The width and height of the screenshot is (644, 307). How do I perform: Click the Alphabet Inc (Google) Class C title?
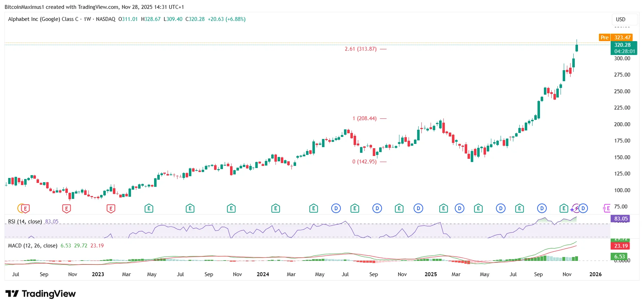[x=43, y=19]
